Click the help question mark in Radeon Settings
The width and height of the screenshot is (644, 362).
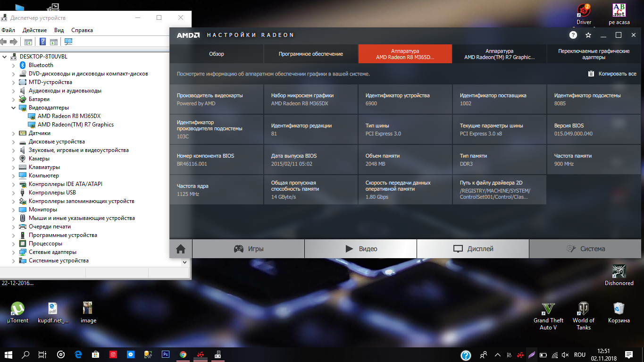click(573, 34)
